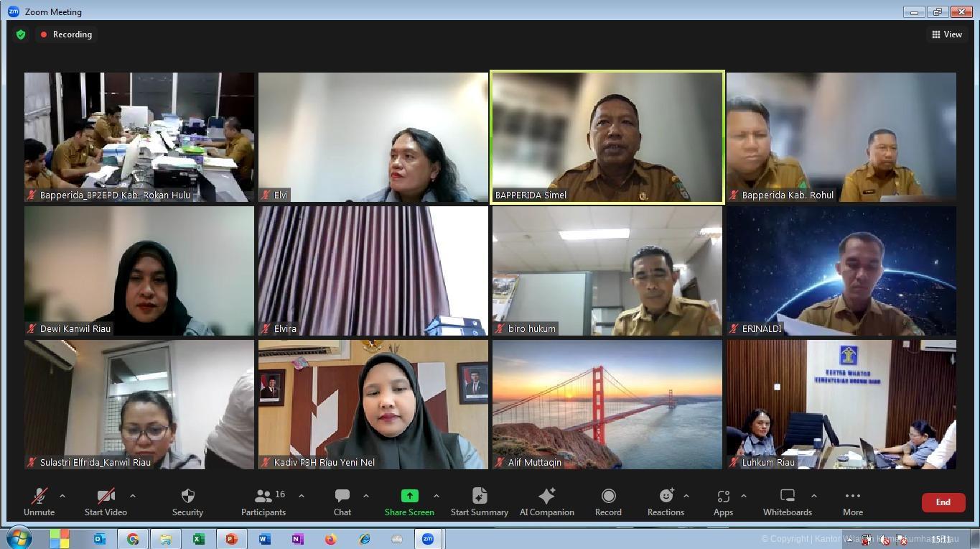The image size is (980, 549).
Task: Click the green encryption shield icon
Action: tap(21, 34)
